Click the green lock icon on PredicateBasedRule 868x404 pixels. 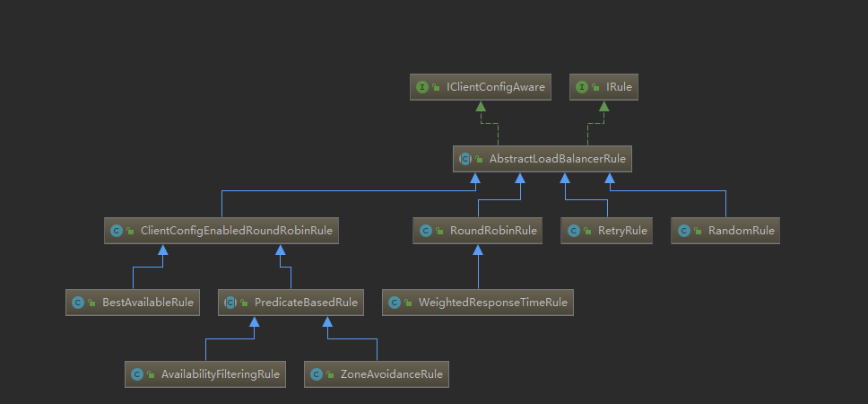click(244, 303)
